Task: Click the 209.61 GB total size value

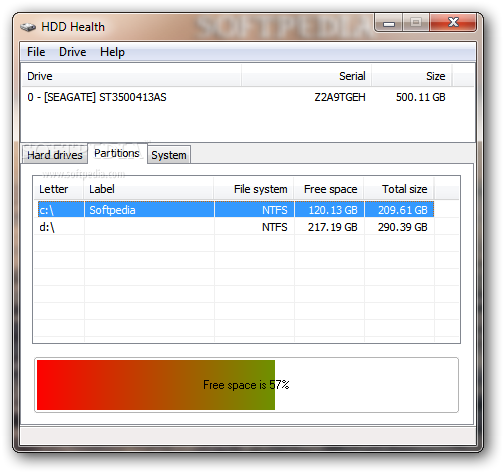Action: coord(403,210)
